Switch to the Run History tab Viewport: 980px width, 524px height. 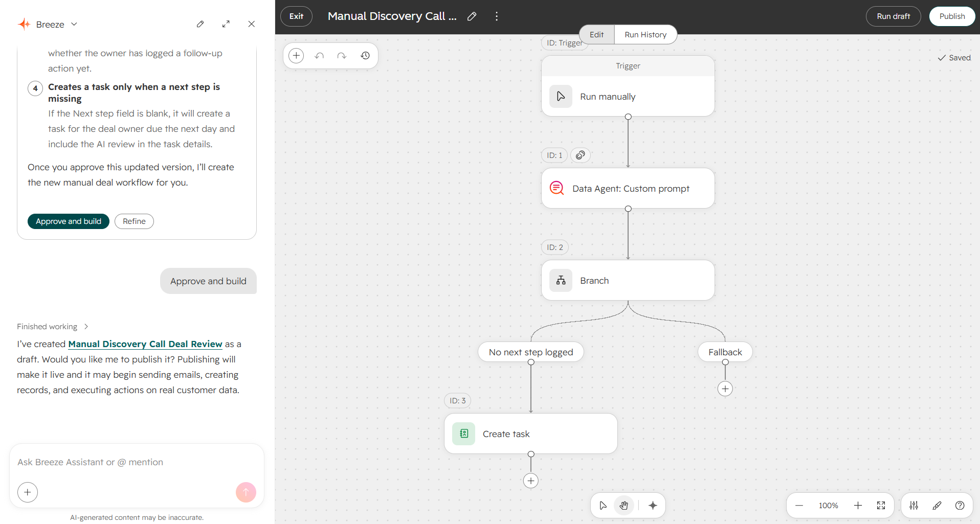pos(645,35)
